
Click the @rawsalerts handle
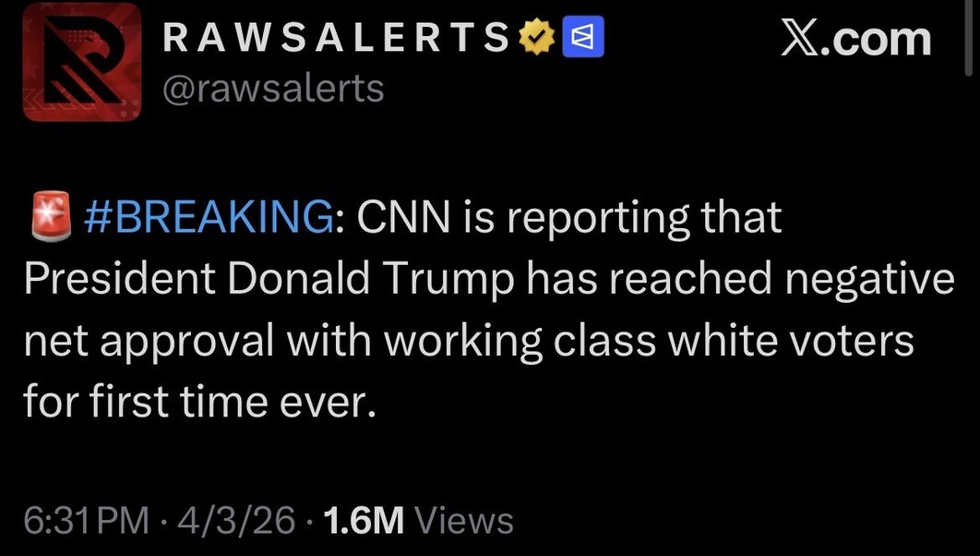click(x=272, y=89)
